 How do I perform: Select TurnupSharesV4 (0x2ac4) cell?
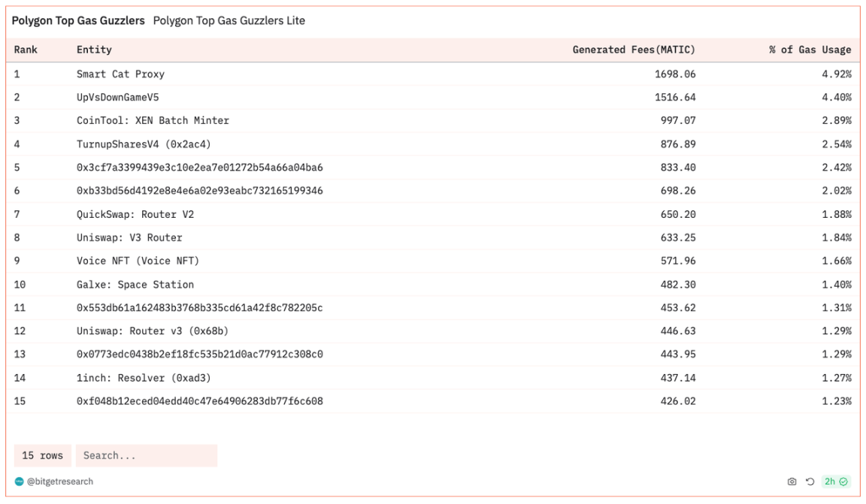[144, 144]
